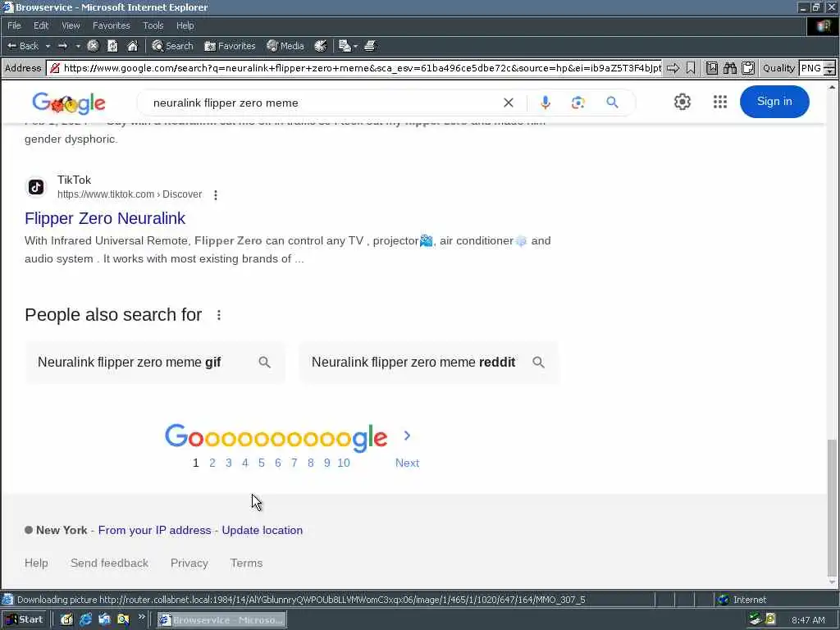Viewport: 840px width, 630px height.
Task: Click the Back toolbar button
Action: pyautogui.click(x=22, y=46)
